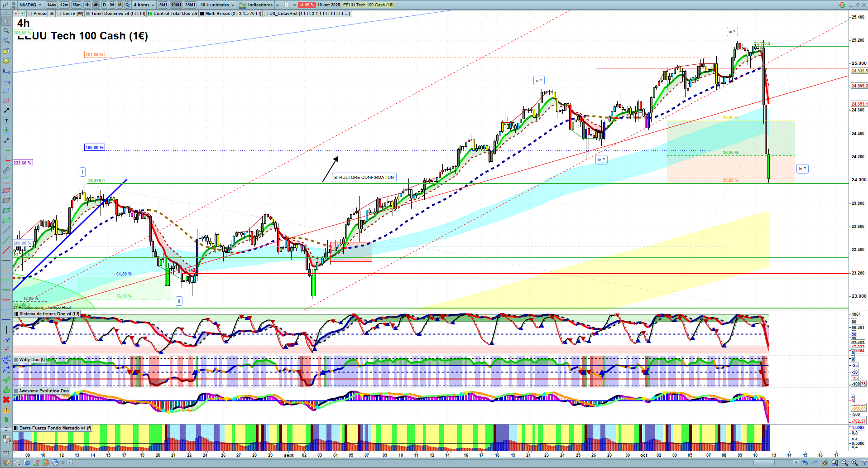Select the pointer cursor tool in sidebar

[6, 21]
